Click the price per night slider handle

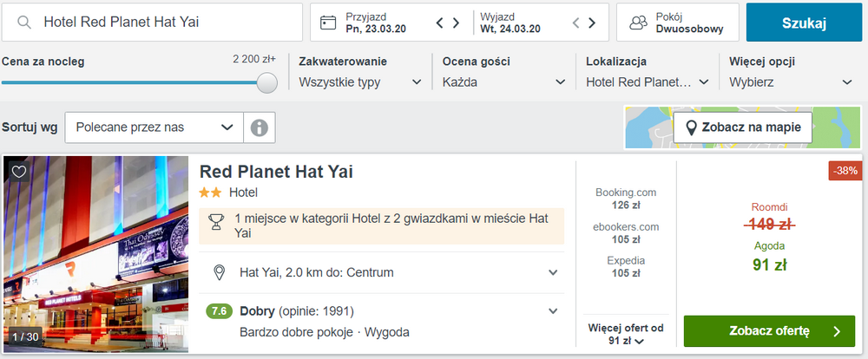click(x=267, y=83)
